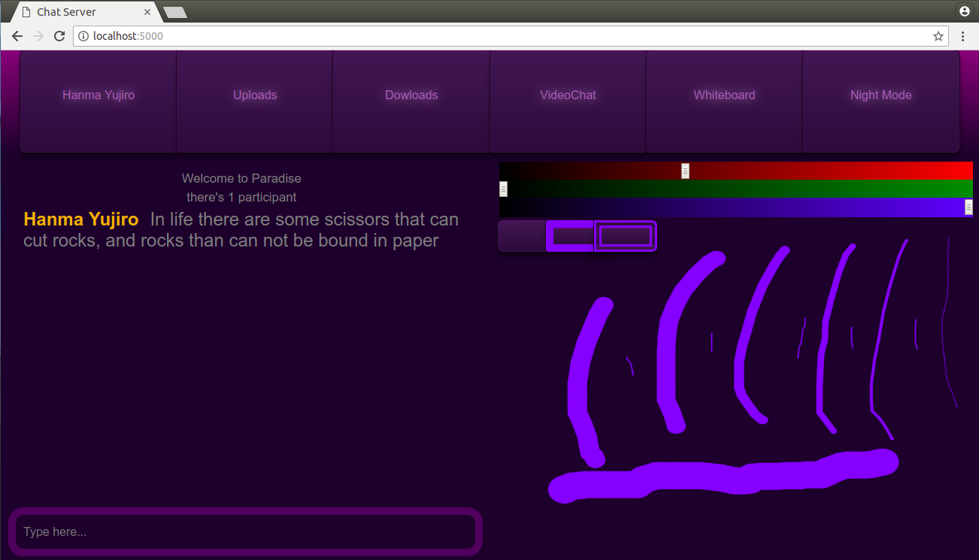Image resolution: width=979 pixels, height=560 pixels.
Task: Click the green color slider handle
Action: coord(504,189)
